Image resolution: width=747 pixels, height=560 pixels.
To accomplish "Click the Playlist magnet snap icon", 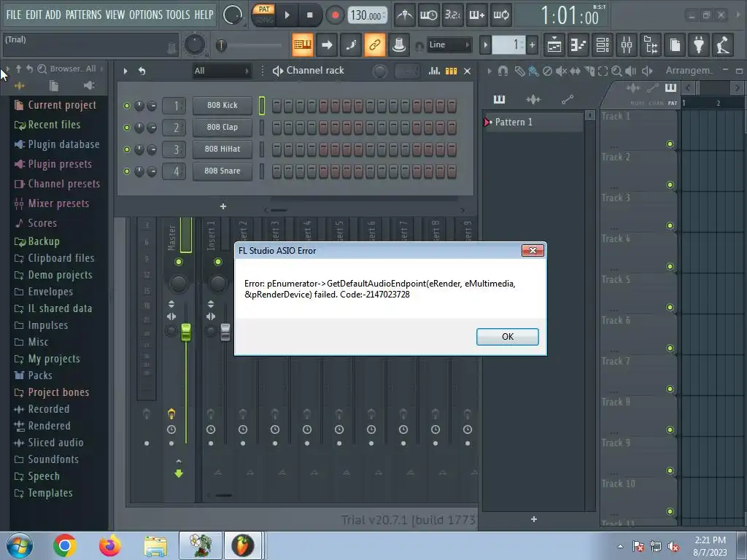I will [x=503, y=71].
